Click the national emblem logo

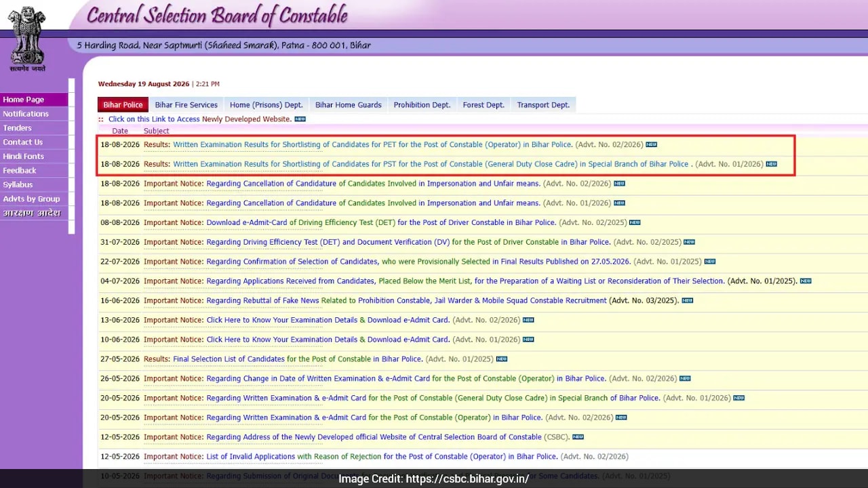(27, 38)
